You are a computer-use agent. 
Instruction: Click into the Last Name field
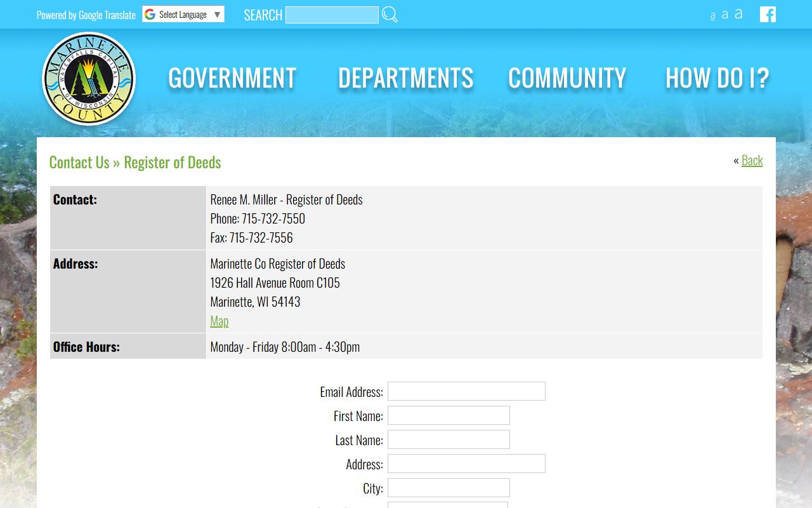449,439
